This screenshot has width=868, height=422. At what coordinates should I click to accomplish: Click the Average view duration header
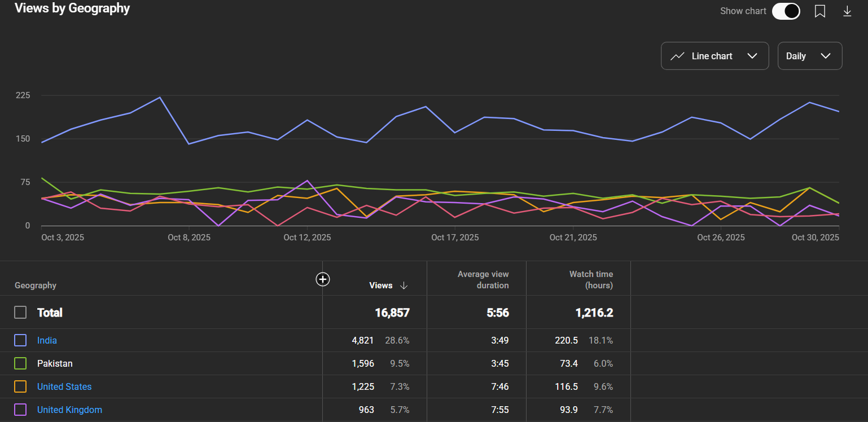[483, 279]
